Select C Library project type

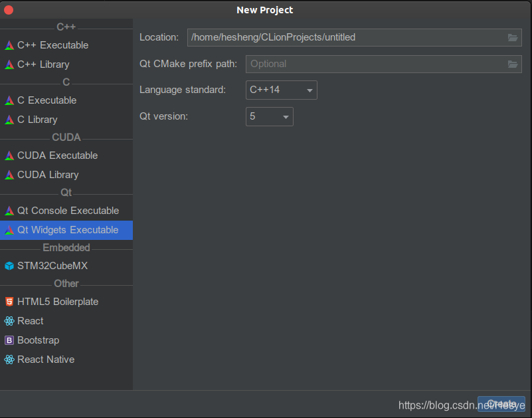[x=66, y=120]
